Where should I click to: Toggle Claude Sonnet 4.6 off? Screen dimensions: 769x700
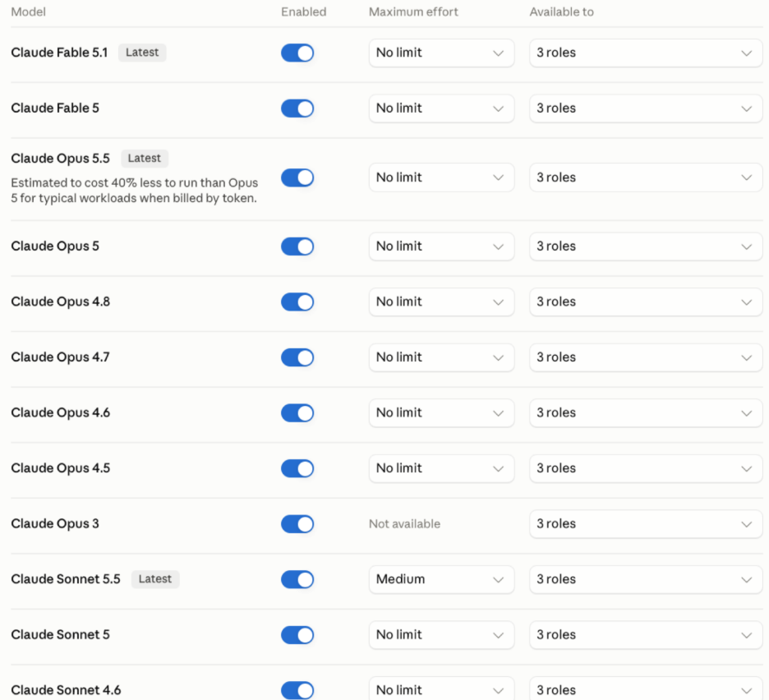pyautogui.click(x=297, y=690)
